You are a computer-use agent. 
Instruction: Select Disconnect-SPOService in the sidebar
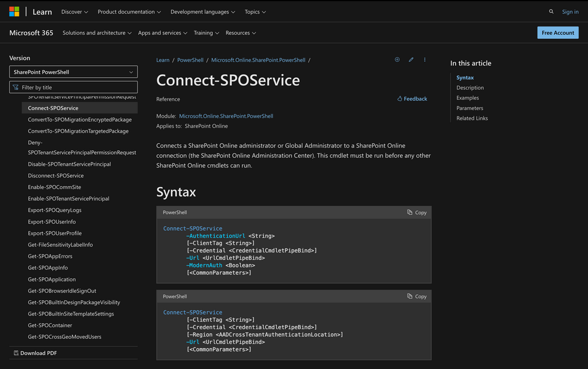(x=55, y=175)
